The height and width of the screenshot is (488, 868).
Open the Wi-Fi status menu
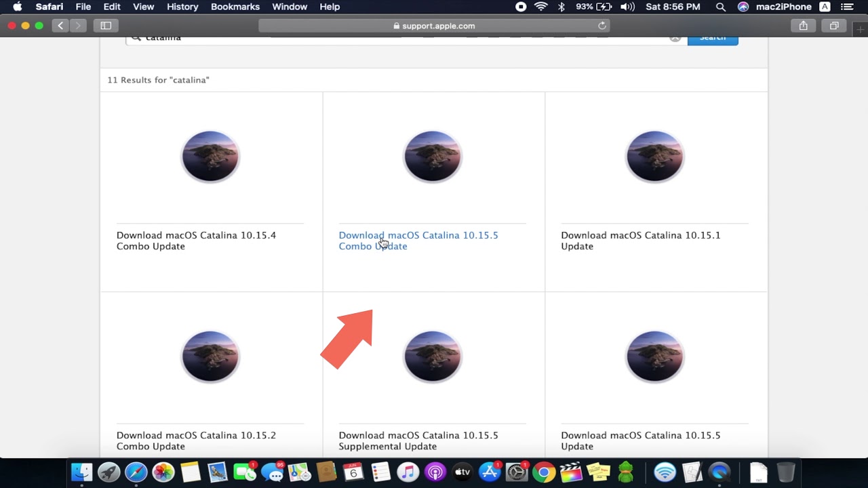click(x=540, y=7)
